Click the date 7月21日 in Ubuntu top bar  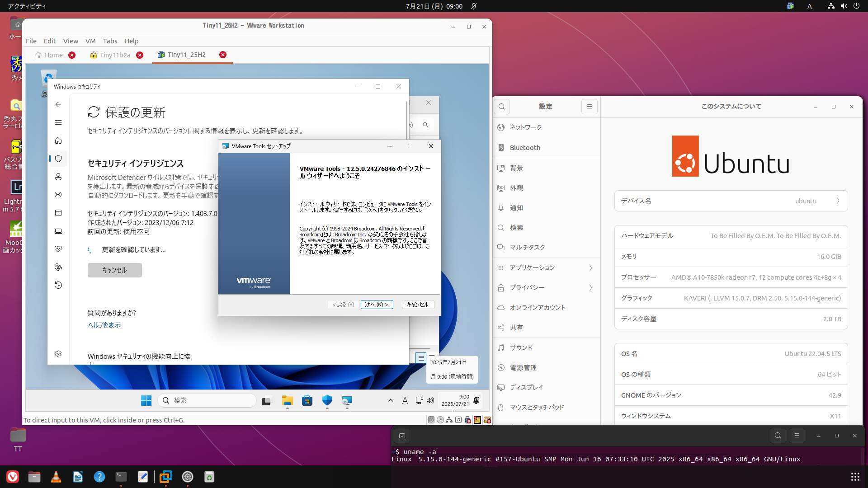click(x=434, y=6)
